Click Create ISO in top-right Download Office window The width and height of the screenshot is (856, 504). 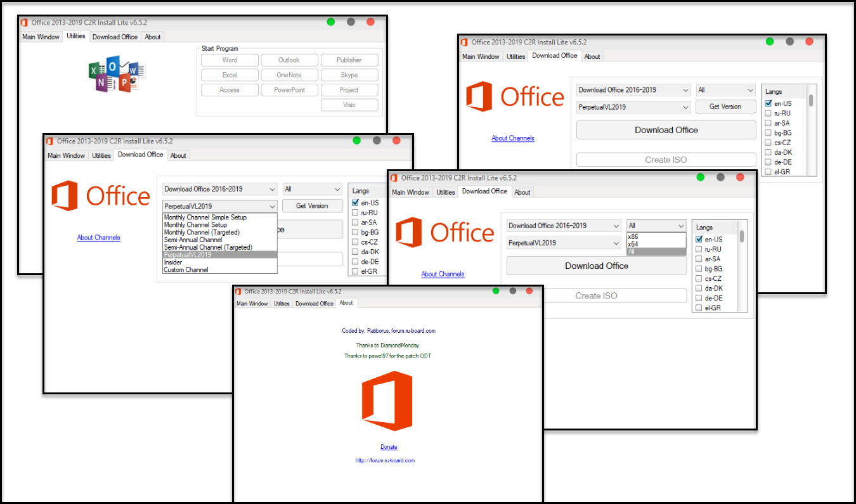tap(666, 160)
